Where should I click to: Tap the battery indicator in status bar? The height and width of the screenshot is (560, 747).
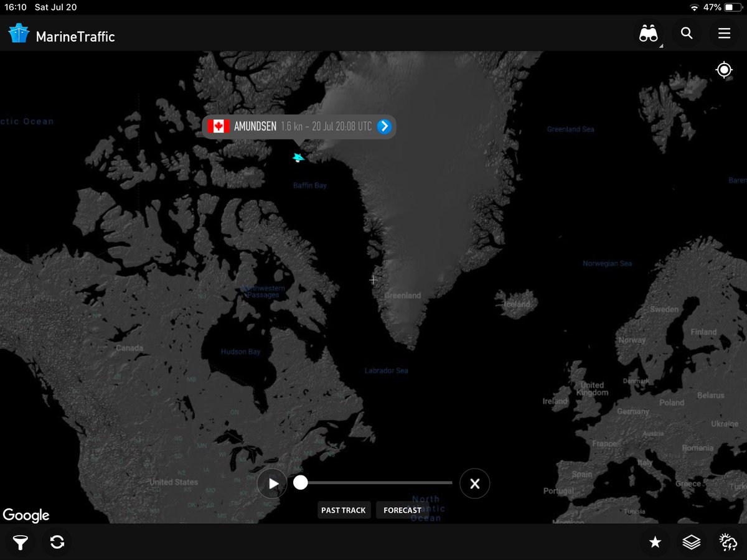[x=733, y=7]
